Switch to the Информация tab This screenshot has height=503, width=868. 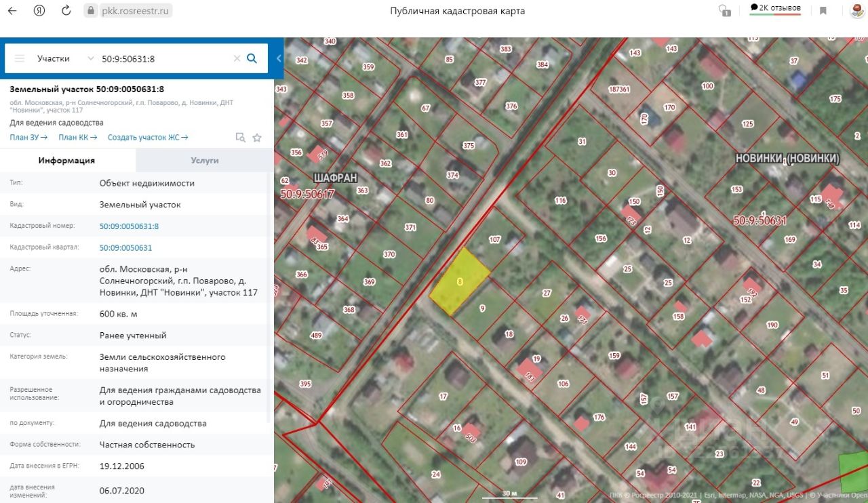pyautogui.click(x=66, y=161)
